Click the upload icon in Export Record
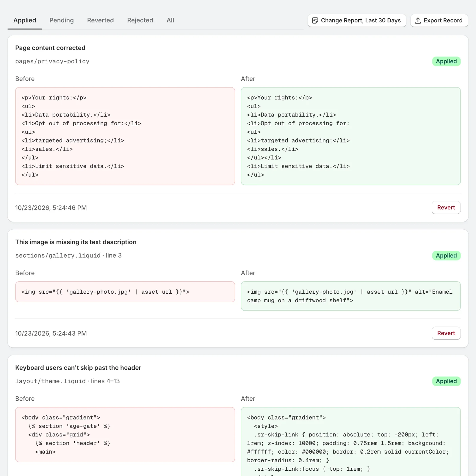476x476 pixels. pyautogui.click(x=418, y=21)
